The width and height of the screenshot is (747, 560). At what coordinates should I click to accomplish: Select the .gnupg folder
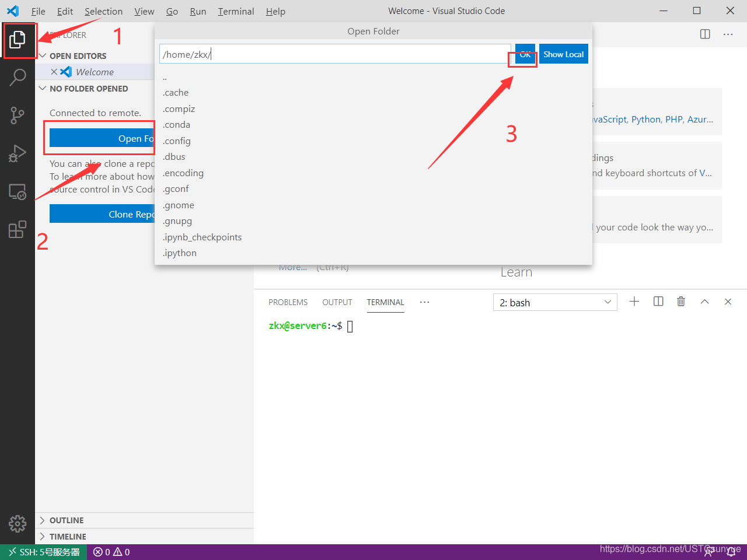[373, 221]
